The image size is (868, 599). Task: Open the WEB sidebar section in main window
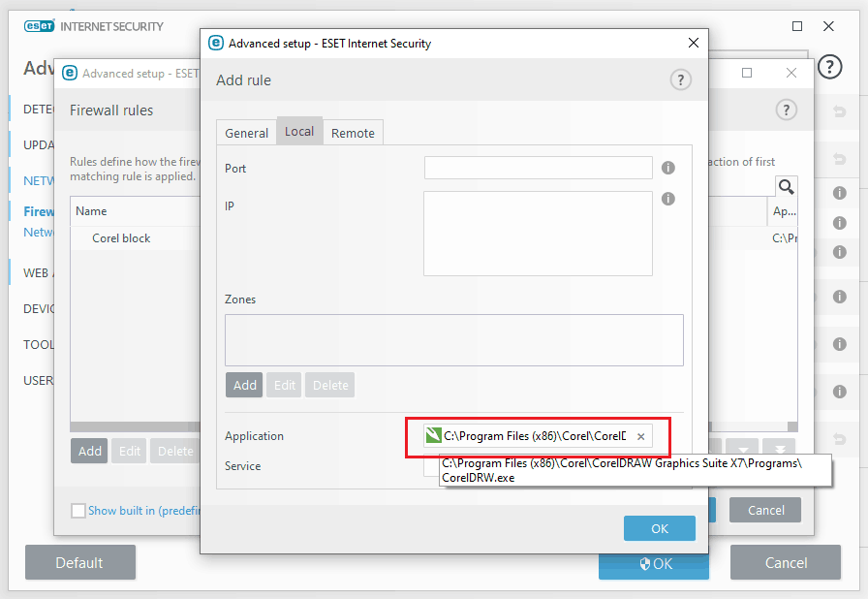point(38,273)
